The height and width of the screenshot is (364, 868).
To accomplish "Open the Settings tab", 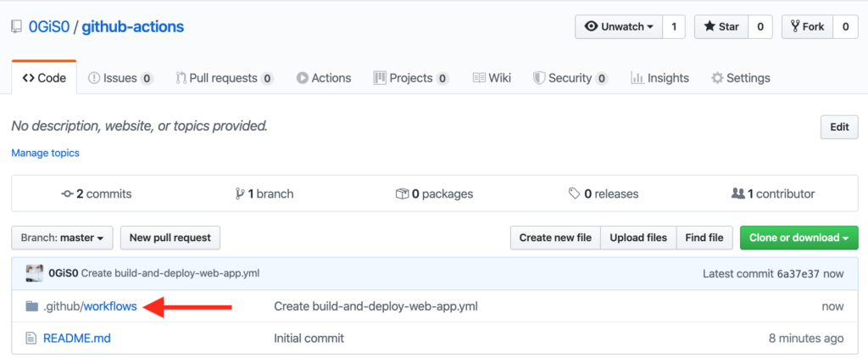I will point(741,78).
